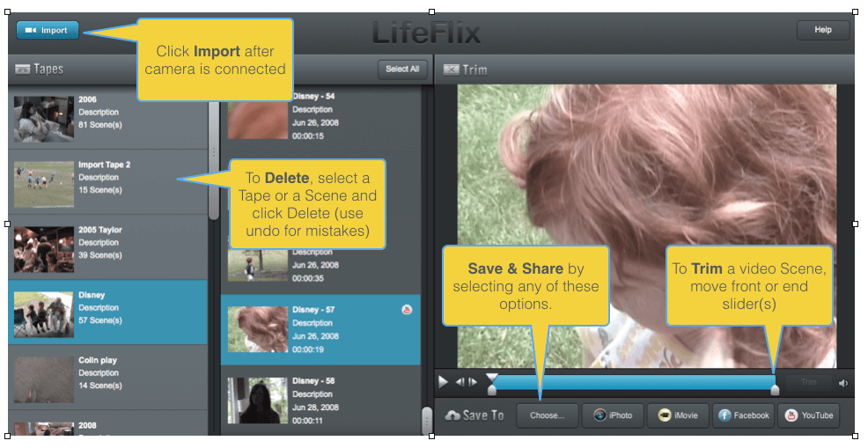Viewport: 868px width, 448px height.
Task: Select the 2006 tape thumbnail
Action: tap(44, 119)
